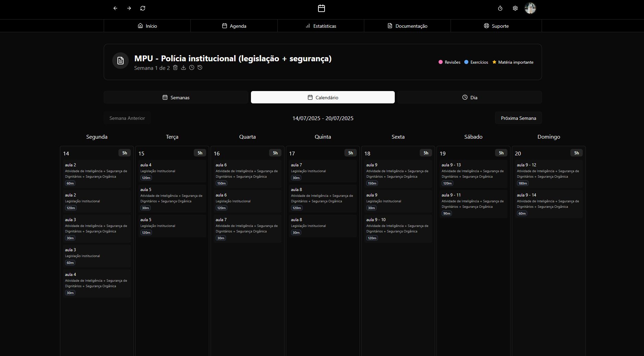This screenshot has height=356, width=644.
Task: Open Friday's aula 9 - 10 card
Action: pos(398,229)
